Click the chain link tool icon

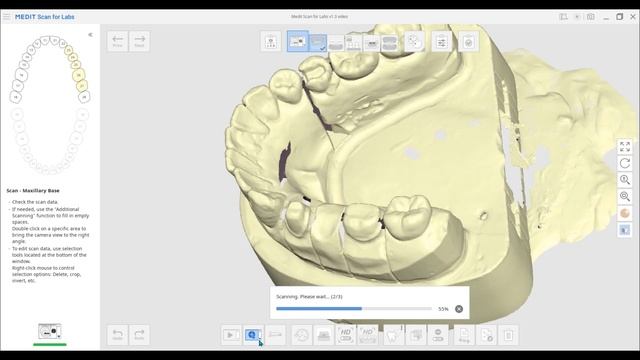(438, 335)
